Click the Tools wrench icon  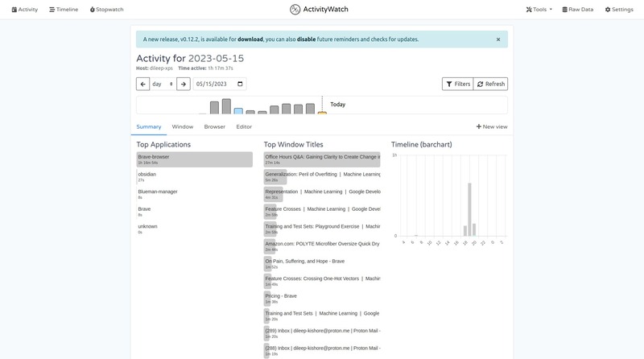529,10
